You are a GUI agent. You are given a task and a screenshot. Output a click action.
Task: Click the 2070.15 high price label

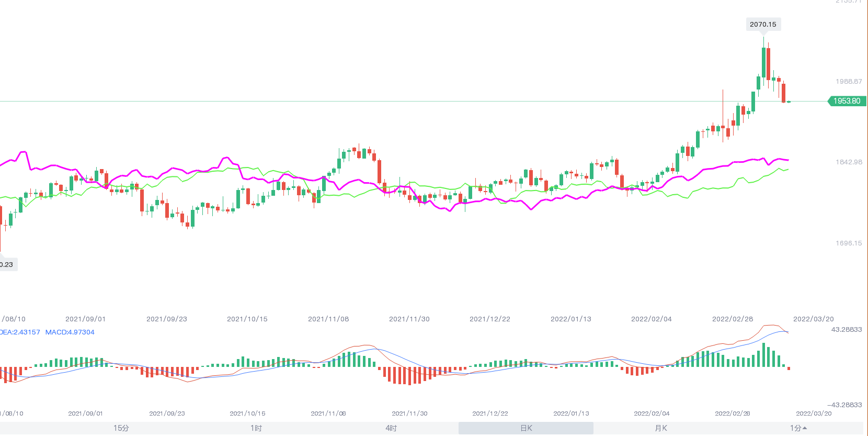pos(763,24)
